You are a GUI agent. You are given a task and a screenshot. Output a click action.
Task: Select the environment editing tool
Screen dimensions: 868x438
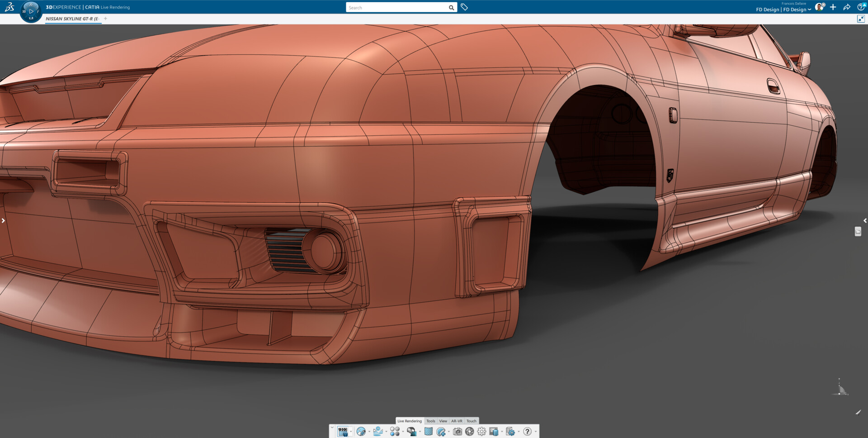[x=361, y=431]
